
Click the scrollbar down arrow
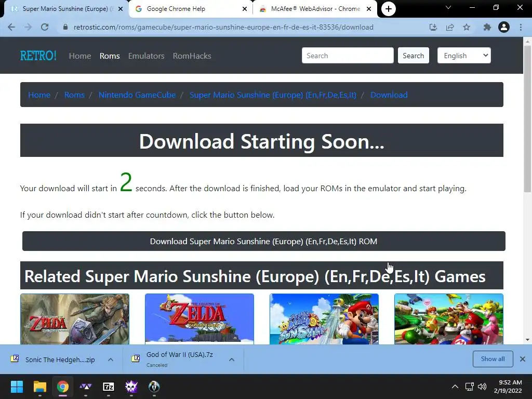point(527,340)
